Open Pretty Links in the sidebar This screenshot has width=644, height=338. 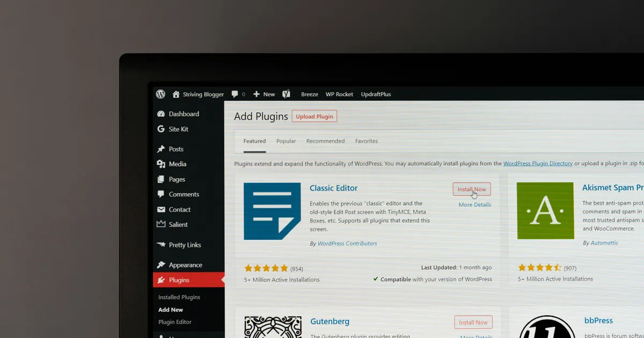point(185,245)
